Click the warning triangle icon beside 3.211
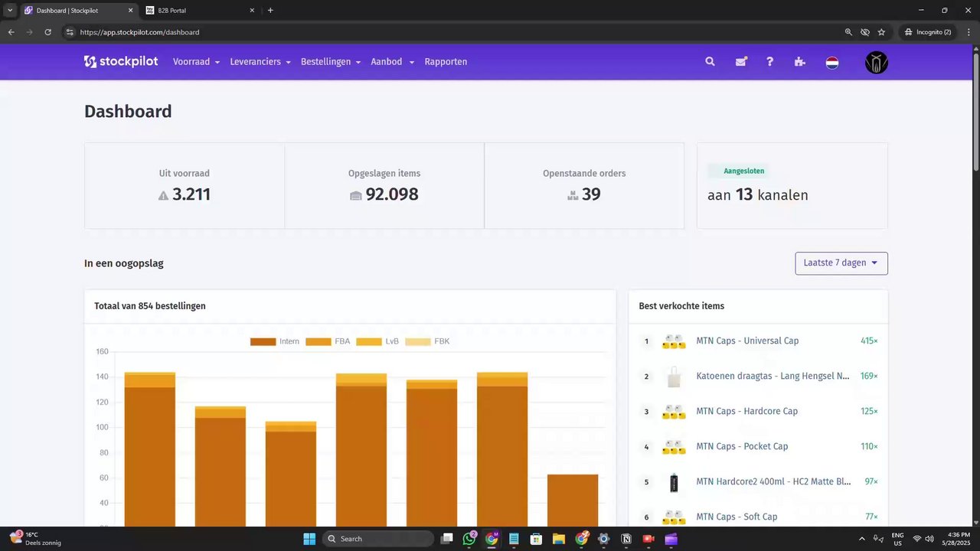The height and width of the screenshot is (551, 980). click(163, 196)
